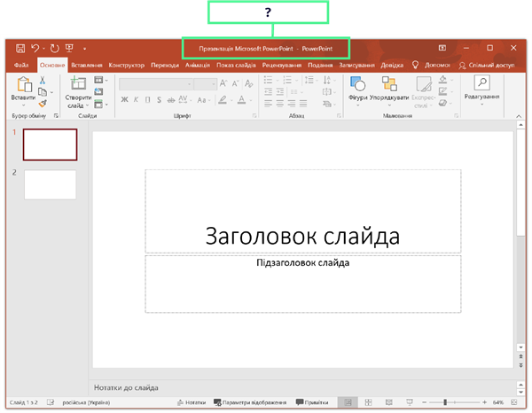Switch to slide sorter view icon
Viewport: 532px width, 413px height.
point(368,402)
